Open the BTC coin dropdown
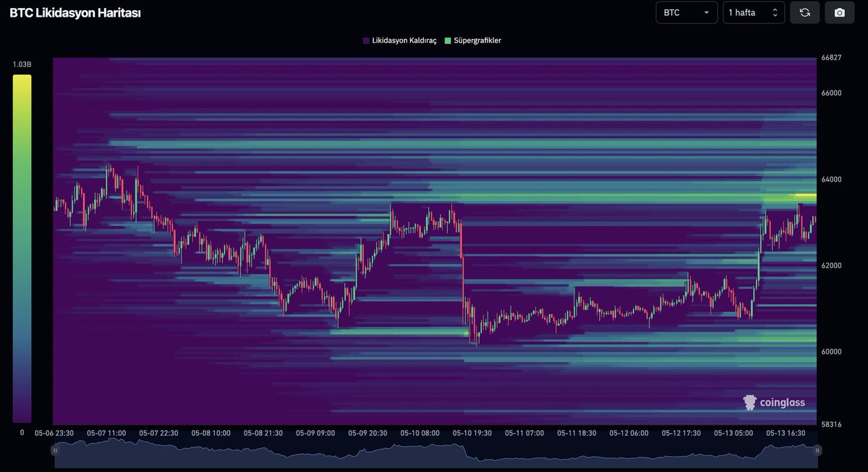Screen dimensions: 868x472 coord(686,12)
